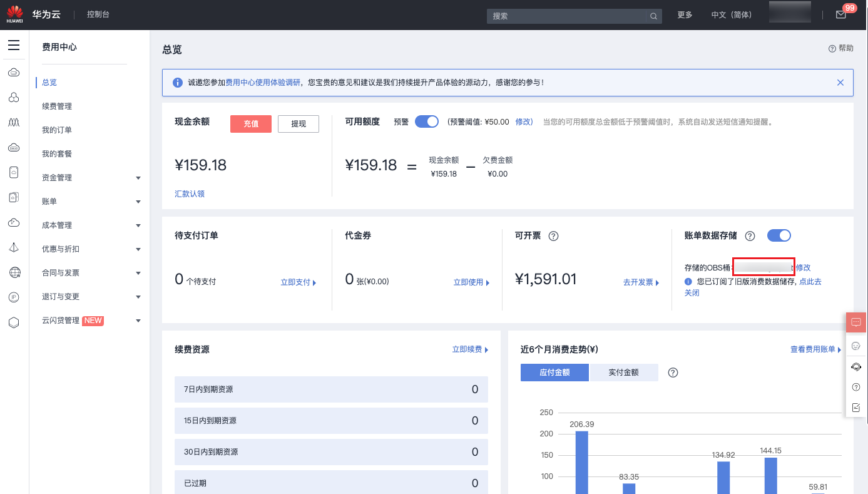Click the customer service headset icon
868x494 pixels.
[x=856, y=367]
